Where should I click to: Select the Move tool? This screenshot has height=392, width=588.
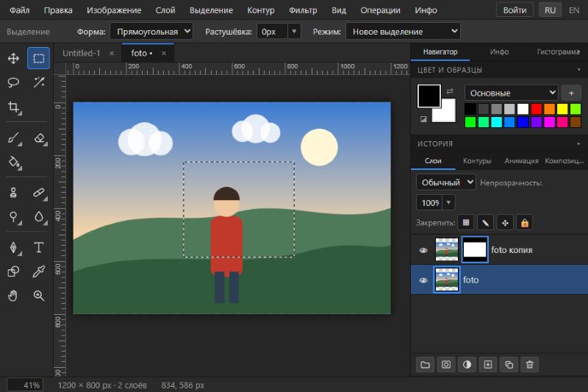[13, 59]
